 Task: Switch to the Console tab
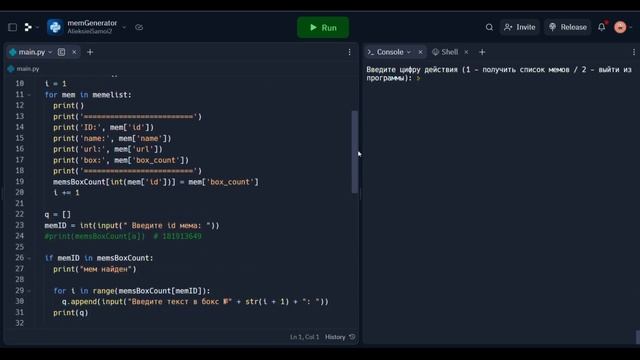(x=390, y=52)
